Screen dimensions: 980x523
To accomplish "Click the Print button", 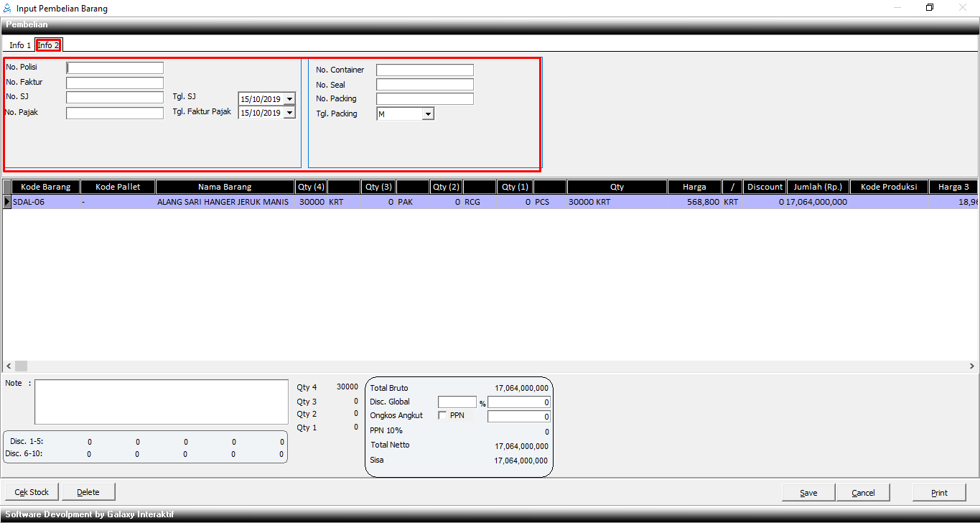I will pos(939,493).
